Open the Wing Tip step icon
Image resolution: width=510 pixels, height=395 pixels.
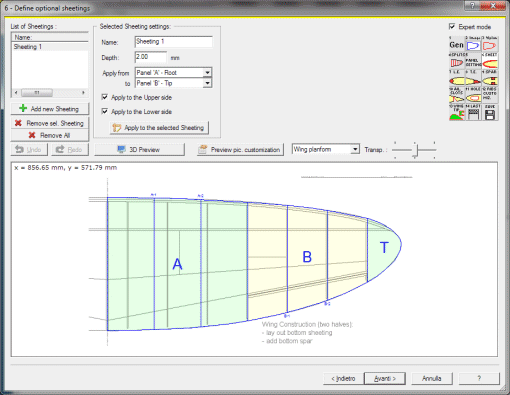point(456,112)
